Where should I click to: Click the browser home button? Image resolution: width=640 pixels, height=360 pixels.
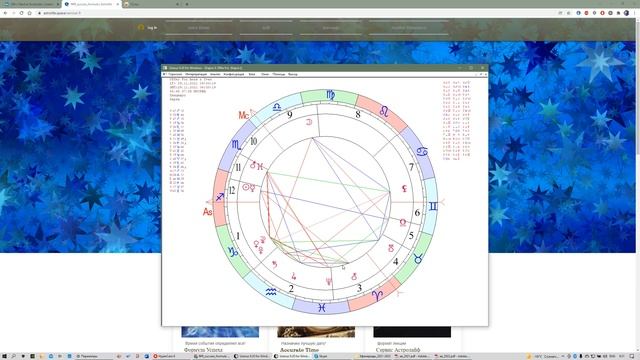(x=29, y=13)
